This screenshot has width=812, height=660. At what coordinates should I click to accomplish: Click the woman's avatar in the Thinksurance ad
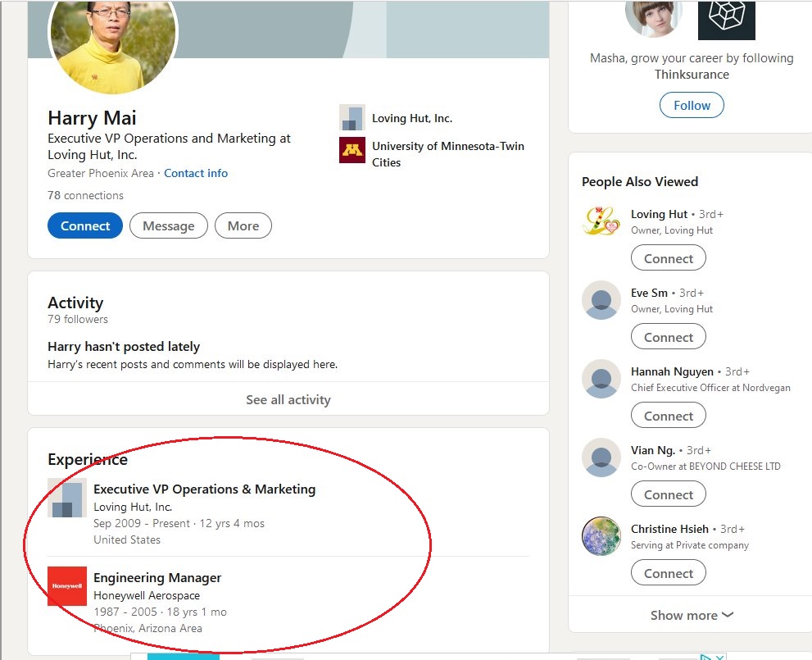(655, 19)
